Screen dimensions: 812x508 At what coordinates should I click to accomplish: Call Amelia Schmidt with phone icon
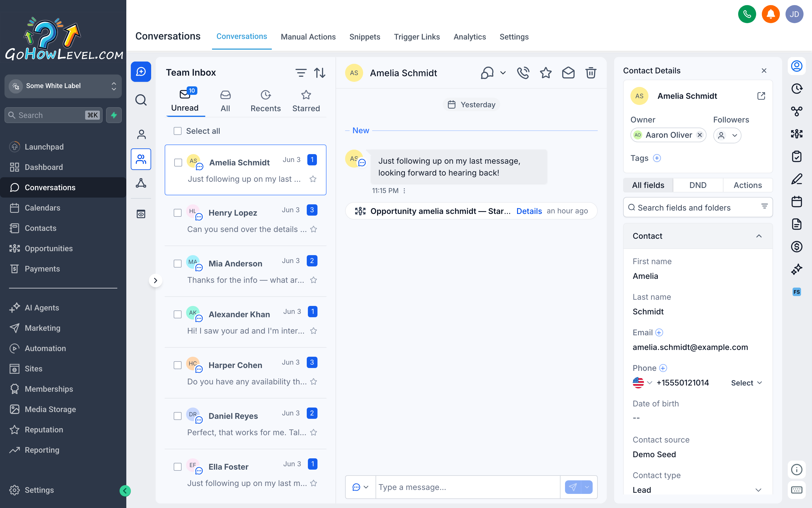pyautogui.click(x=523, y=73)
